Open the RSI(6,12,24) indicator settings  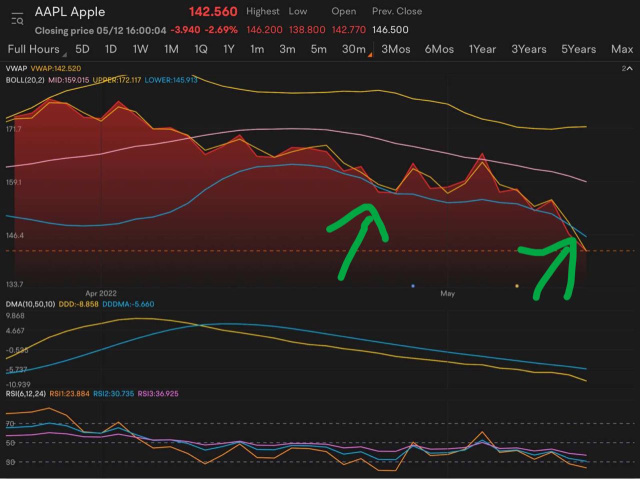(26, 394)
